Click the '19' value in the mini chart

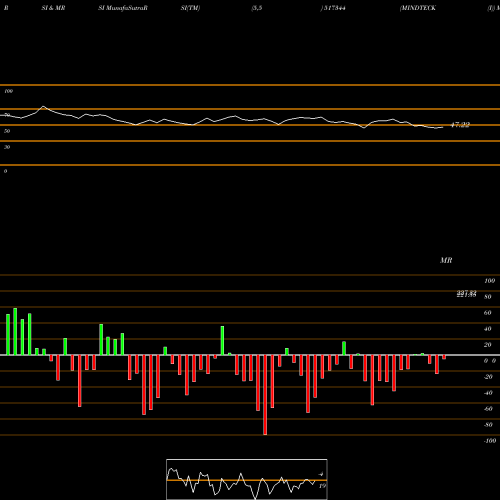click(322, 486)
